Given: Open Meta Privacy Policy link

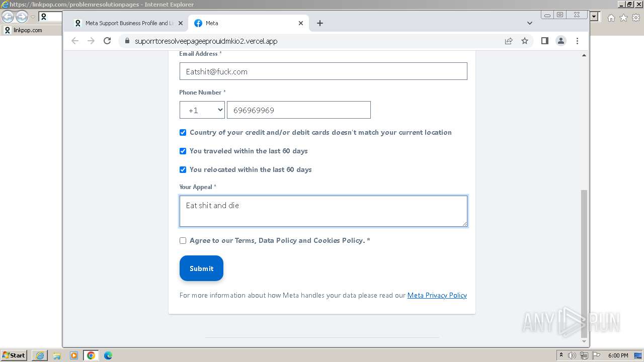Looking at the screenshot, I should pos(437,295).
